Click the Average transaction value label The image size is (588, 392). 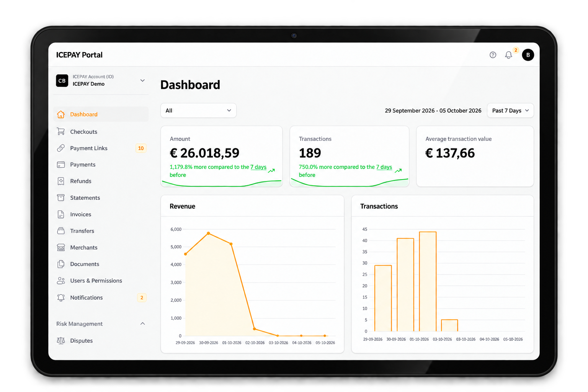click(459, 139)
